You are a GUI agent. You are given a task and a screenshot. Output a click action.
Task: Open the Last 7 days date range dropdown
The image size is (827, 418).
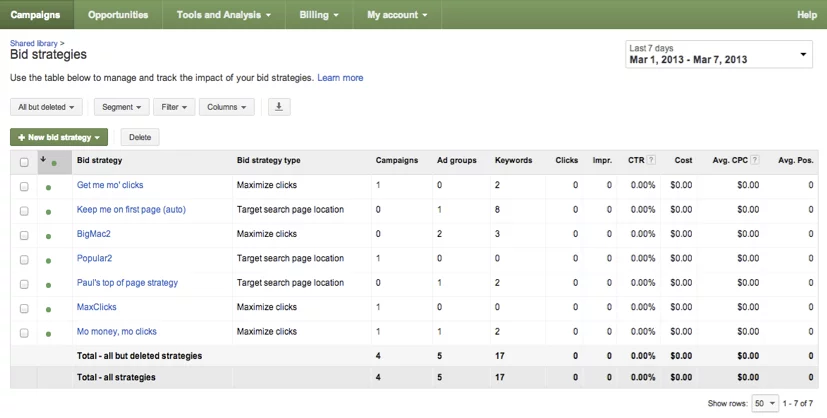[x=717, y=54]
